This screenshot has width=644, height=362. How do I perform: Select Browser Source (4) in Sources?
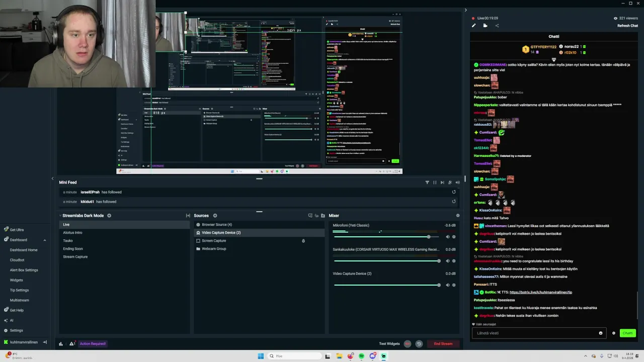pyautogui.click(x=259, y=225)
